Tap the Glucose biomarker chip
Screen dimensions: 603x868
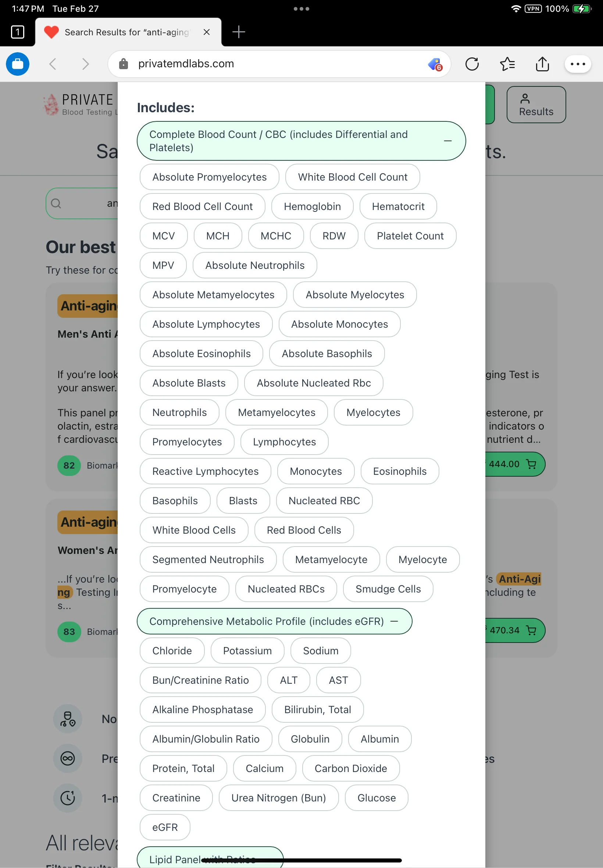point(376,798)
